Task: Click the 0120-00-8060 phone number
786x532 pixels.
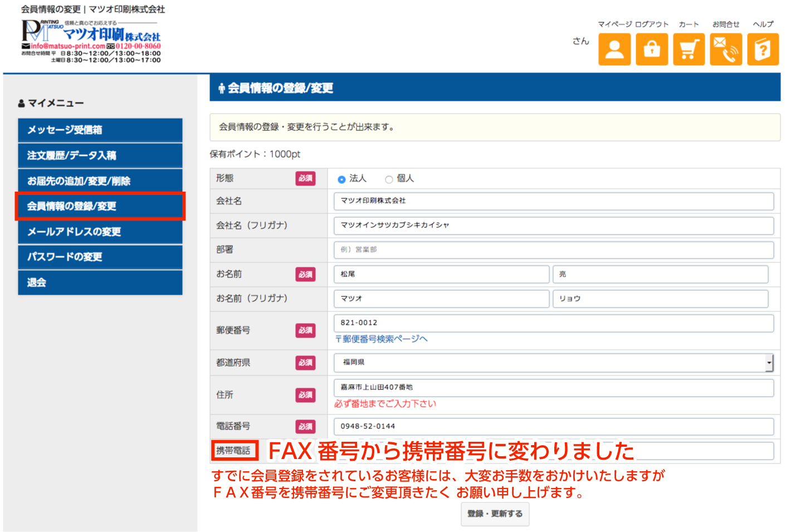Action: 138,46
